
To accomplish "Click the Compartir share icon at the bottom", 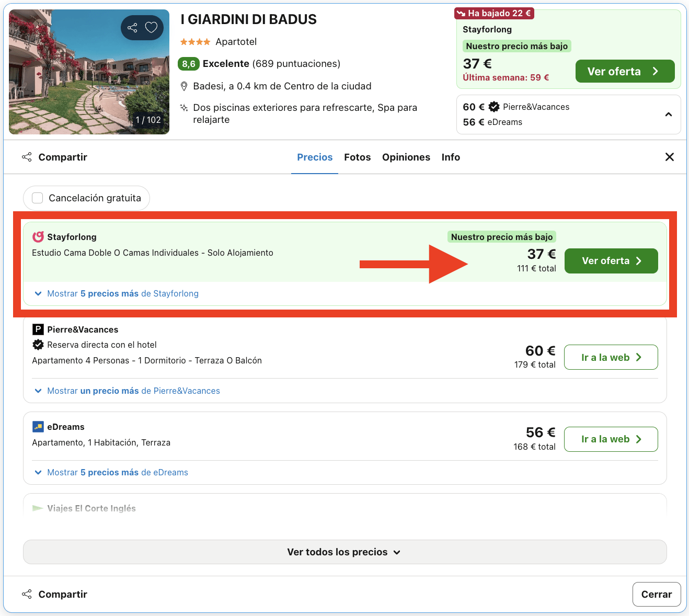I will point(27,594).
